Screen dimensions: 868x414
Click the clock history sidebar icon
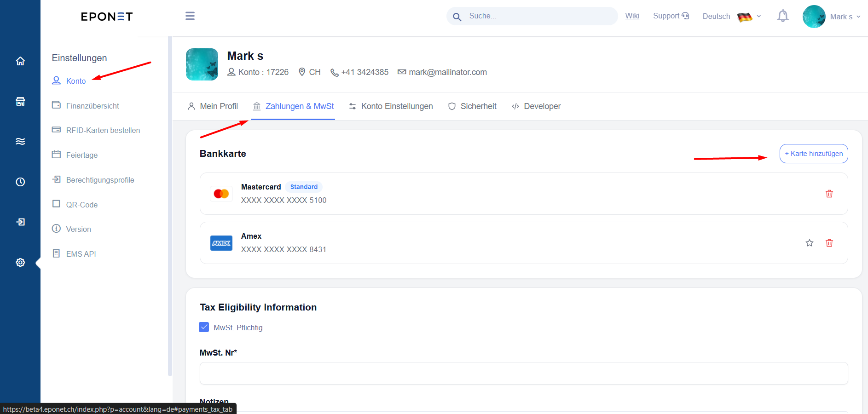click(x=20, y=182)
